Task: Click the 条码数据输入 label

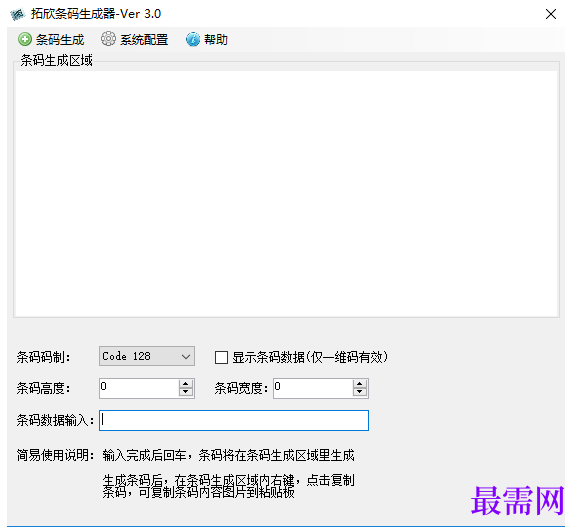Action: tap(55, 421)
